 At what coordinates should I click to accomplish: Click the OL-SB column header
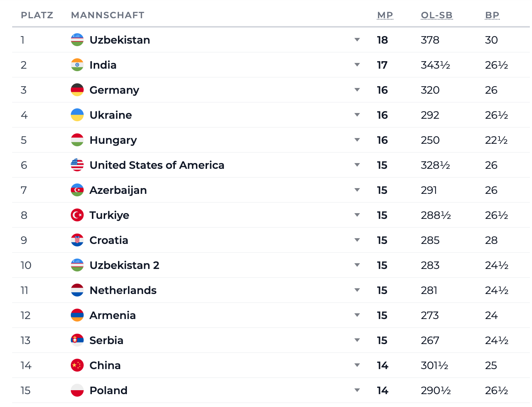point(437,15)
